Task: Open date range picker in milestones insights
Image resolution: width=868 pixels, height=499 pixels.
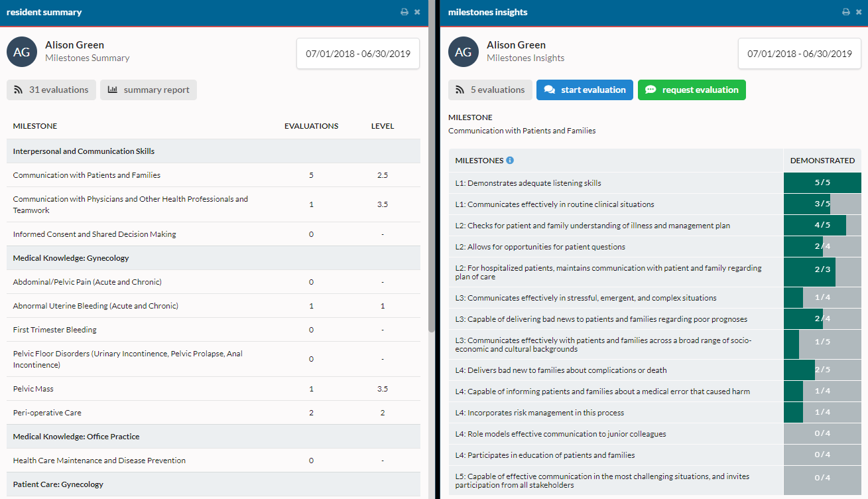Action: click(x=800, y=54)
